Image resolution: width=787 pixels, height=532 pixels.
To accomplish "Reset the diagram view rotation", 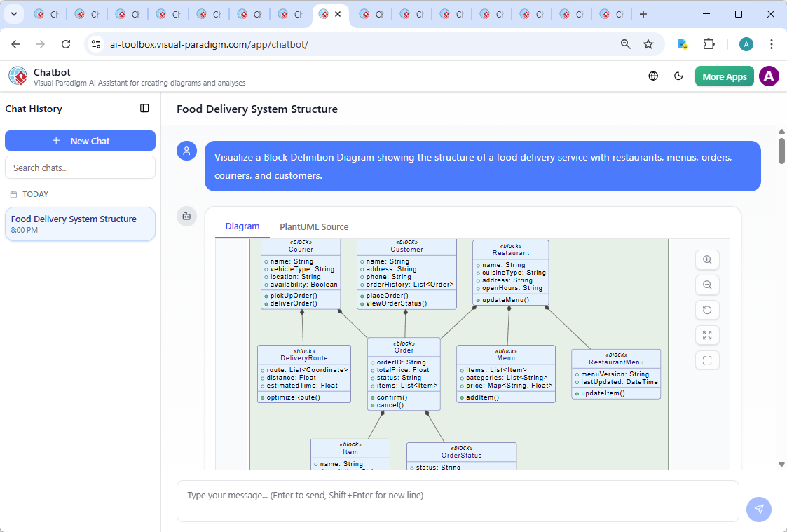I will pos(707,310).
